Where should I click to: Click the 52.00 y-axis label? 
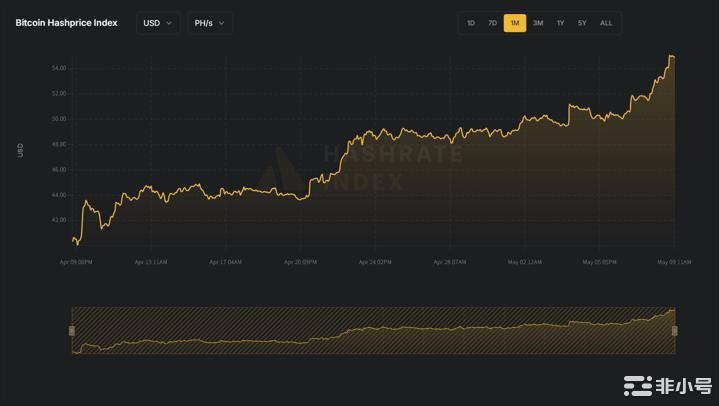point(59,93)
